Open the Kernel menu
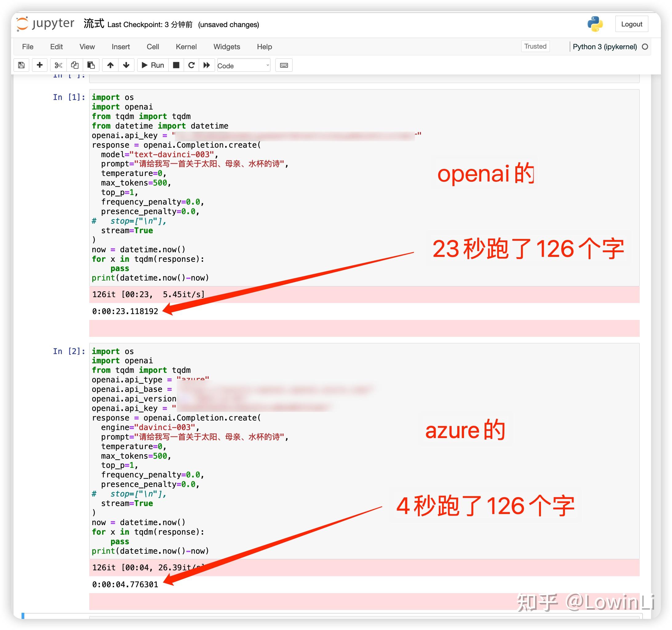This screenshot has width=672, height=630. 186,47
